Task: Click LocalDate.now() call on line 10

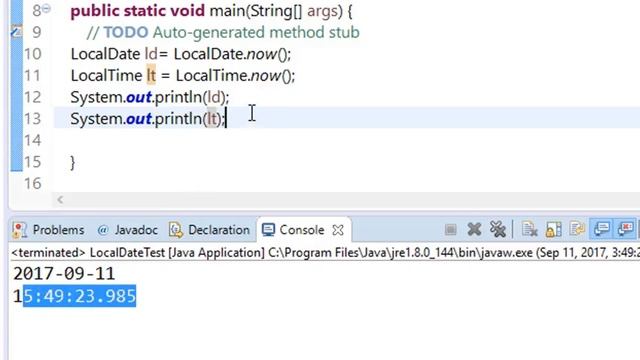Action: point(233,54)
